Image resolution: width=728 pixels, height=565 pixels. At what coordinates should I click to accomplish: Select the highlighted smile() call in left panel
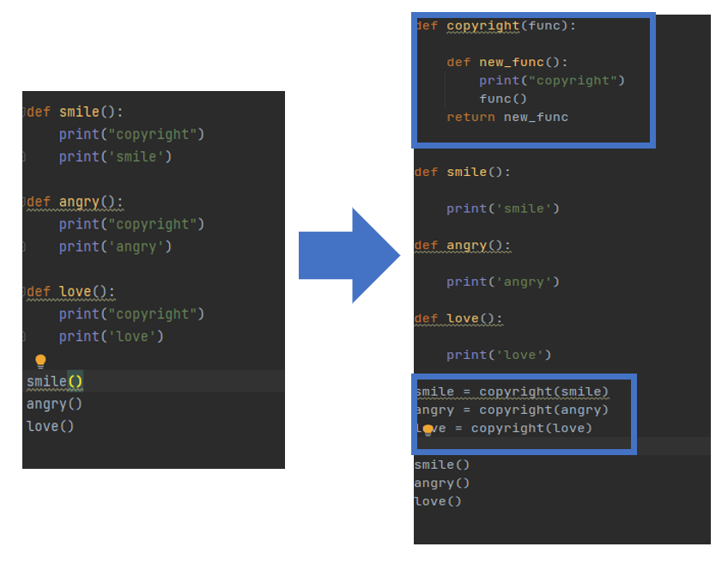(x=53, y=380)
